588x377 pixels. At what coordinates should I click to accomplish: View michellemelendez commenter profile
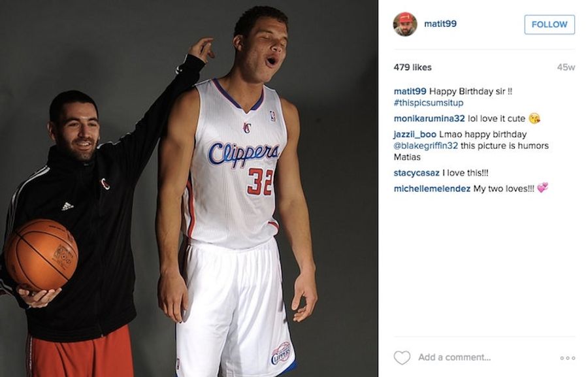(432, 189)
